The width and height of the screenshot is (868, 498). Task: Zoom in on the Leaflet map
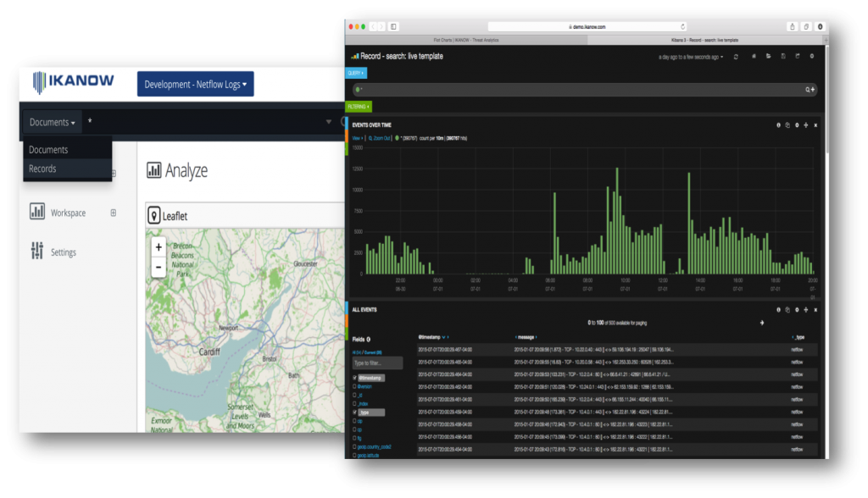159,247
